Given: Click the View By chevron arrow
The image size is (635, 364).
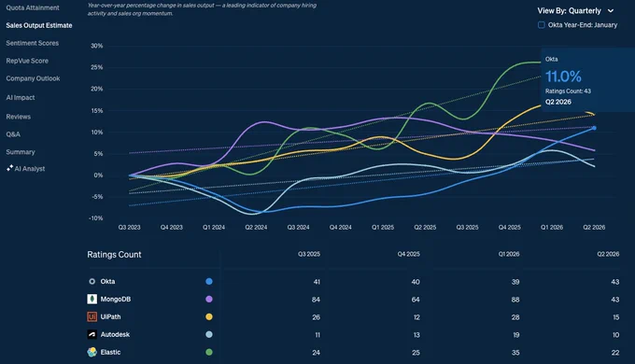Looking at the screenshot, I should (611, 11).
